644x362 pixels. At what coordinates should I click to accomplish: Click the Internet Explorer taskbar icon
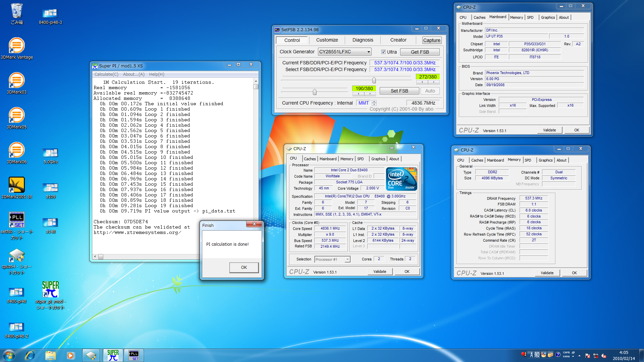click(x=30, y=355)
